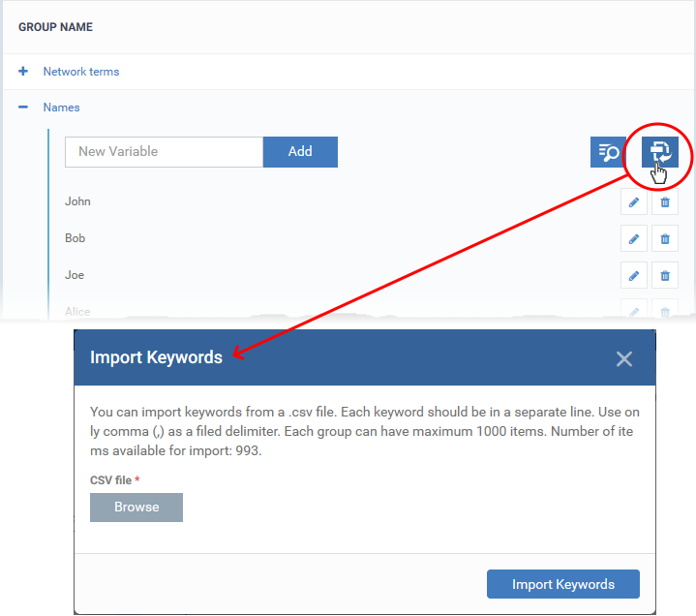Delete the Joe variable with trash icon
This screenshot has height=616, width=696.
coord(664,276)
